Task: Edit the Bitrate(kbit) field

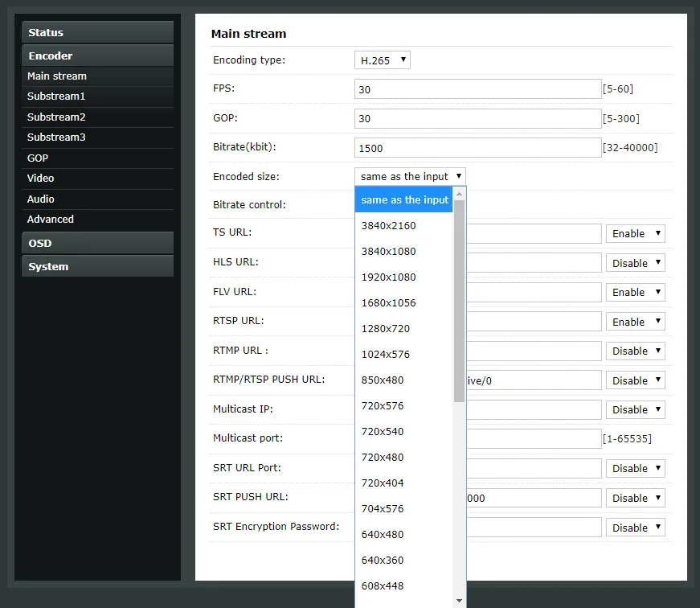Action: click(477, 148)
